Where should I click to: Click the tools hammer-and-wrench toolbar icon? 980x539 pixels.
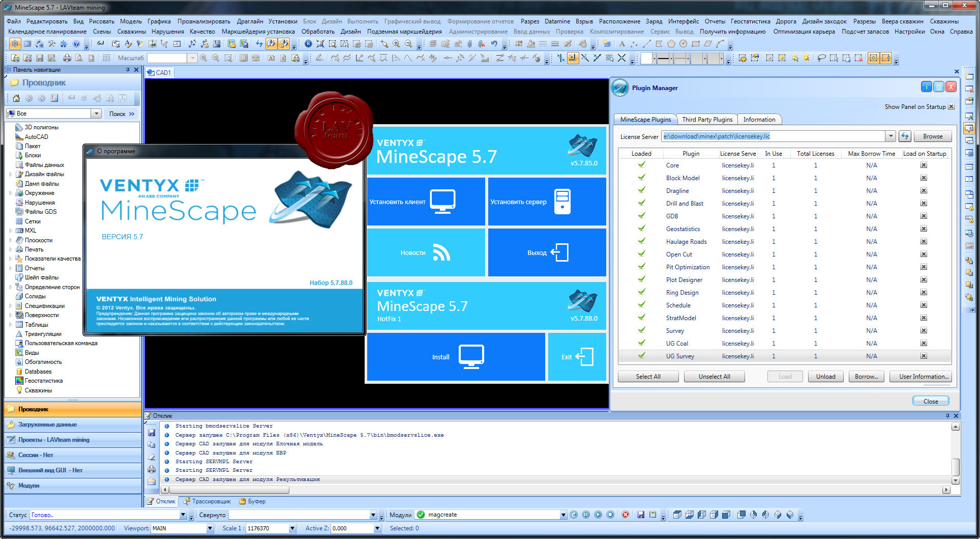coord(51,44)
